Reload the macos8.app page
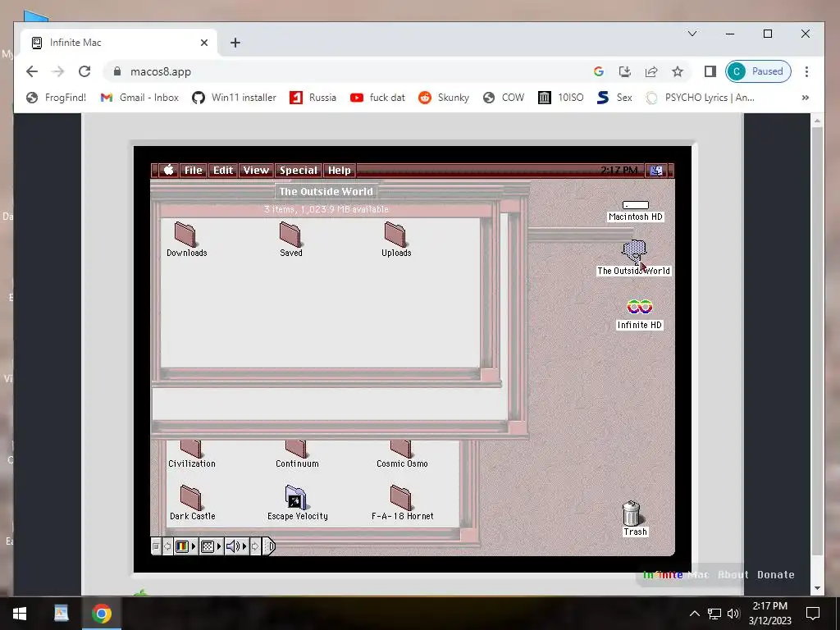Viewport: 840px width, 630px height. pos(84,71)
